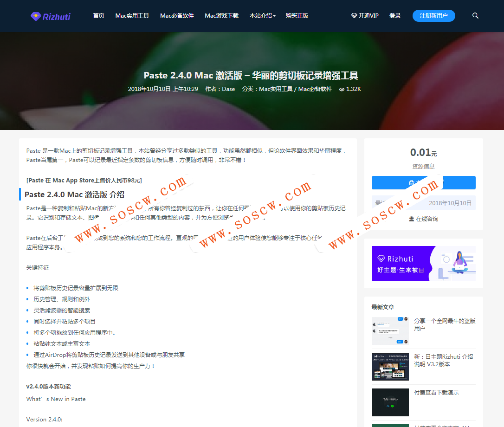Click date 2018年10月10日 in sidebar

pyautogui.click(x=450, y=203)
